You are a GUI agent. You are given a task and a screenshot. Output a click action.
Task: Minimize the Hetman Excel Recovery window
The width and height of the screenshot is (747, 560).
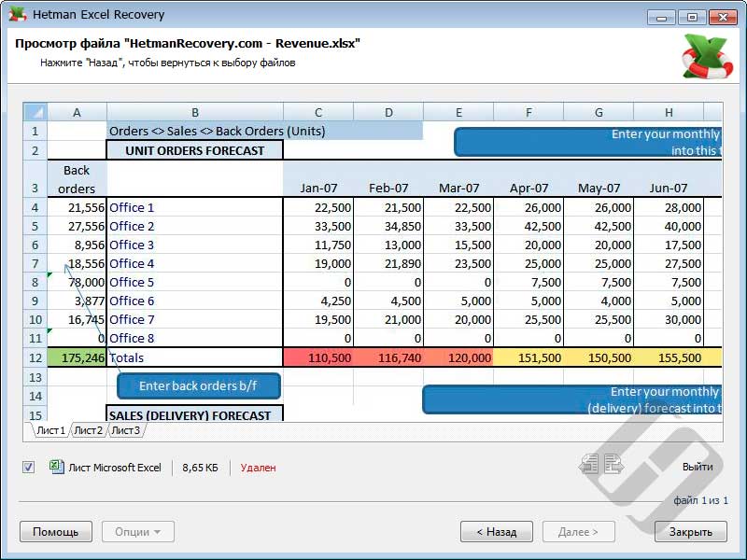click(x=661, y=18)
